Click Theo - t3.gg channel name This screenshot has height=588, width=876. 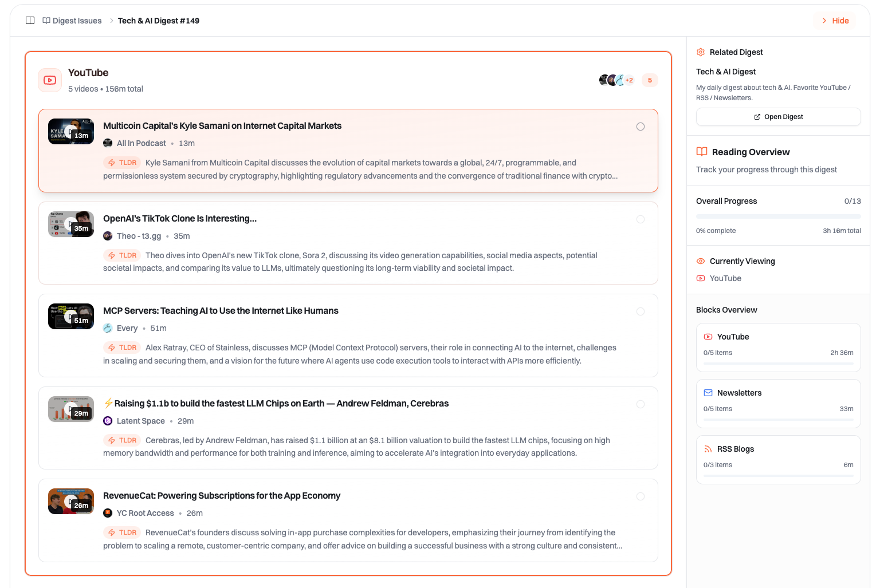(139, 236)
